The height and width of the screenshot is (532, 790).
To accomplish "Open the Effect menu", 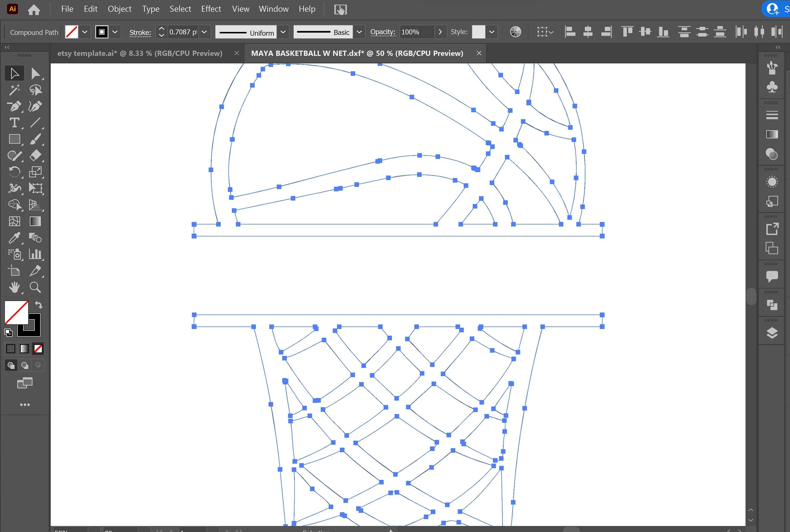I will point(211,9).
